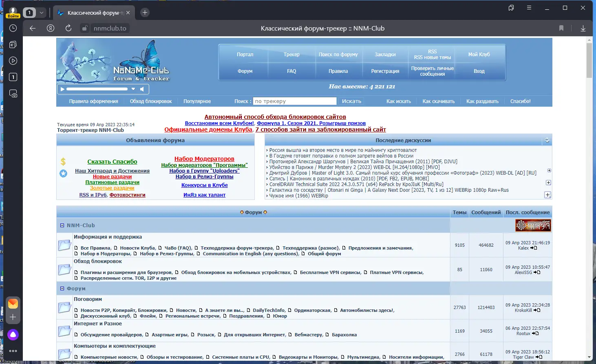Click the Искать search button
This screenshot has width=596, height=364.
coord(351,101)
